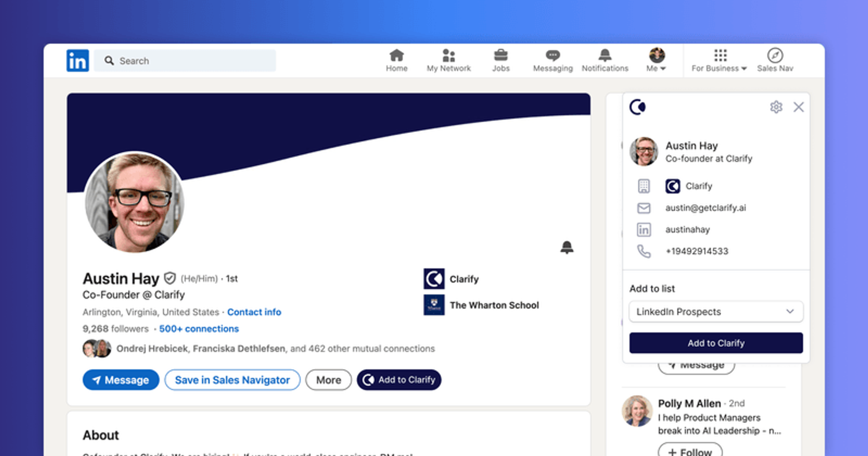View Notifications

[605, 60]
